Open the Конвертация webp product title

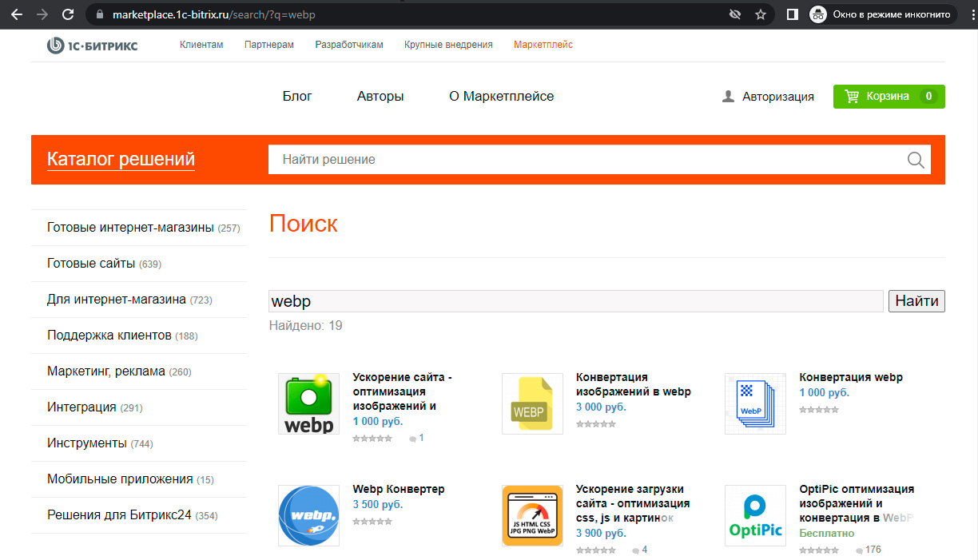(x=851, y=377)
